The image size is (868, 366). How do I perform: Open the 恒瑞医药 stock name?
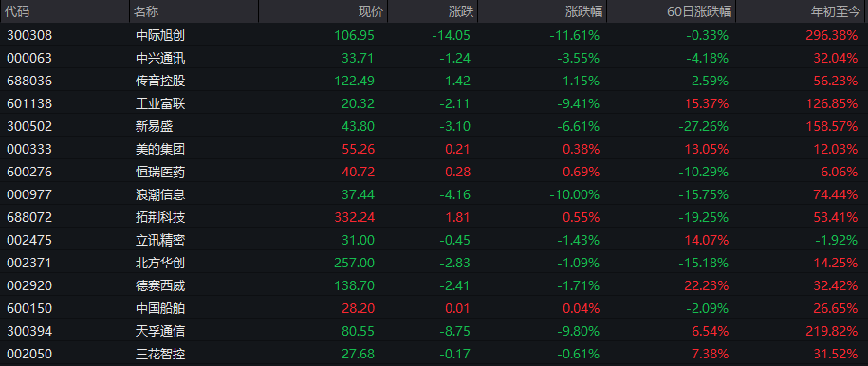coord(160,172)
